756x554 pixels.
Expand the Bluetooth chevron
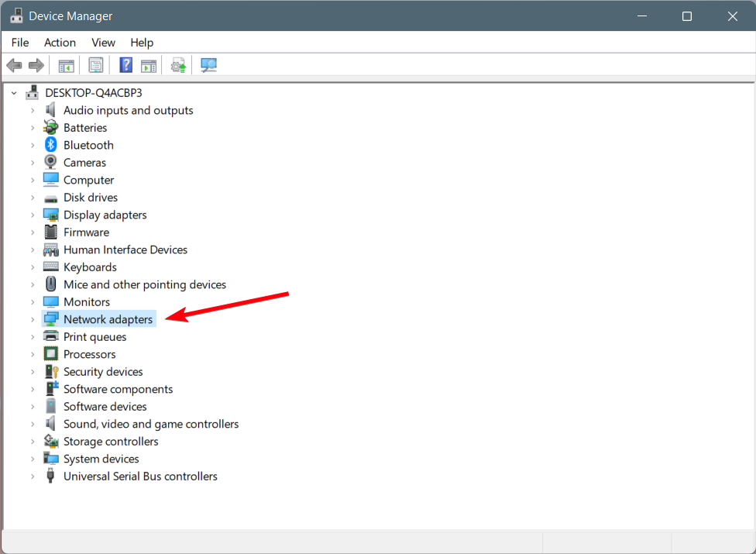pyautogui.click(x=33, y=145)
